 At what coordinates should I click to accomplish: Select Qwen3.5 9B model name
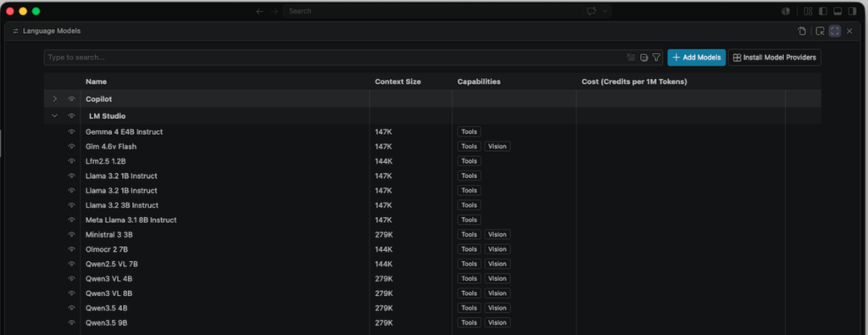click(107, 322)
